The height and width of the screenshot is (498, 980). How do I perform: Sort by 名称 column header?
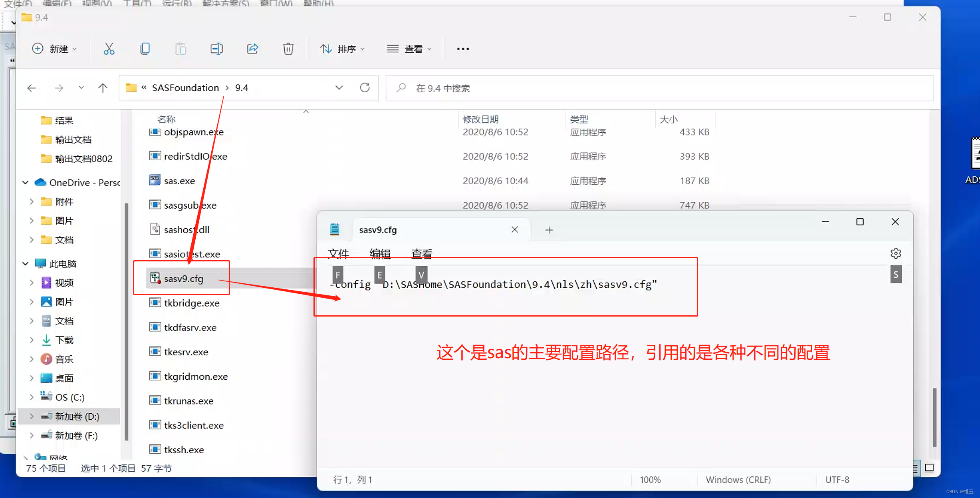pyautogui.click(x=167, y=119)
